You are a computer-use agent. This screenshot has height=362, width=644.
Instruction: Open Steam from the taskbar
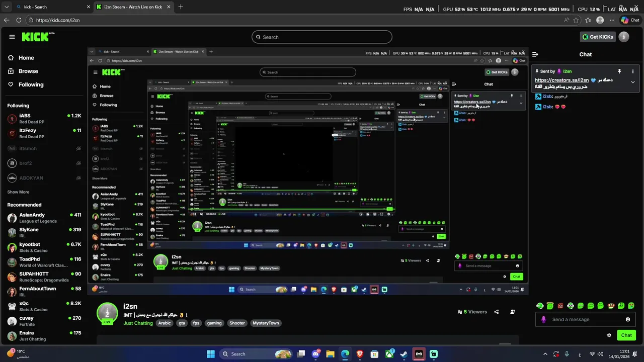404,354
